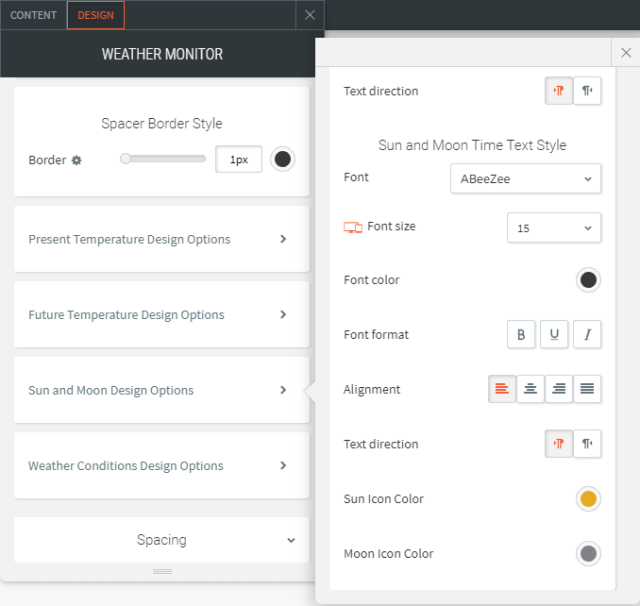
Task: Click the gear icon next to Border
Action: click(77, 160)
